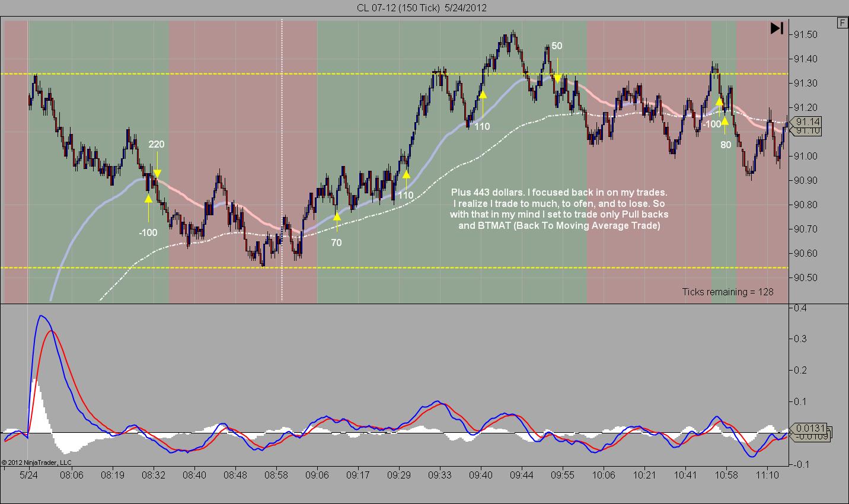Click the 09:29 time axis label
This screenshot has height=504, width=849.
[398, 475]
